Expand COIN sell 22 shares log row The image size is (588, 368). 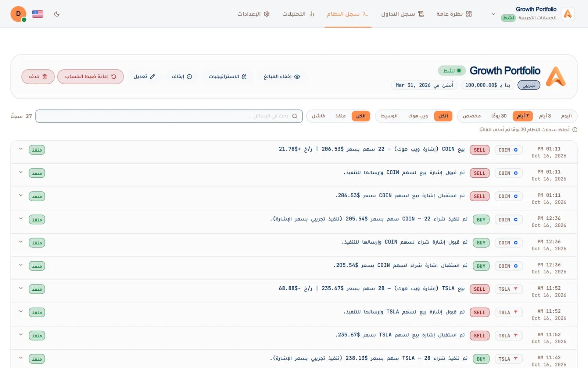coord(21,149)
